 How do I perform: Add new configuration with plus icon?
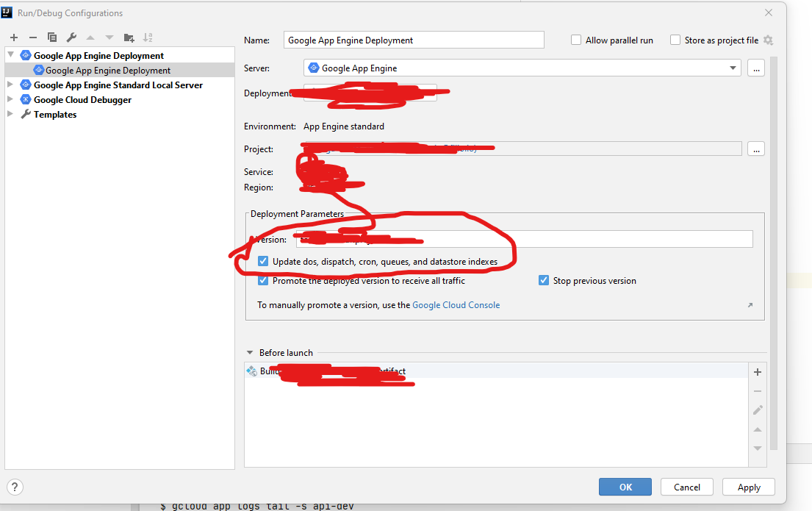[14, 37]
